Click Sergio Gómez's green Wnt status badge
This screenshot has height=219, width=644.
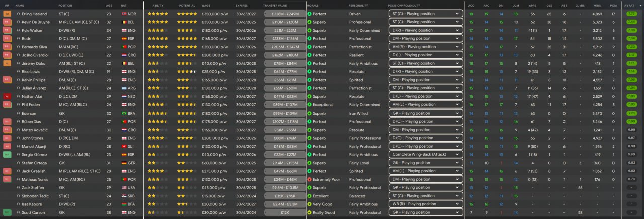[x=7, y=154]
